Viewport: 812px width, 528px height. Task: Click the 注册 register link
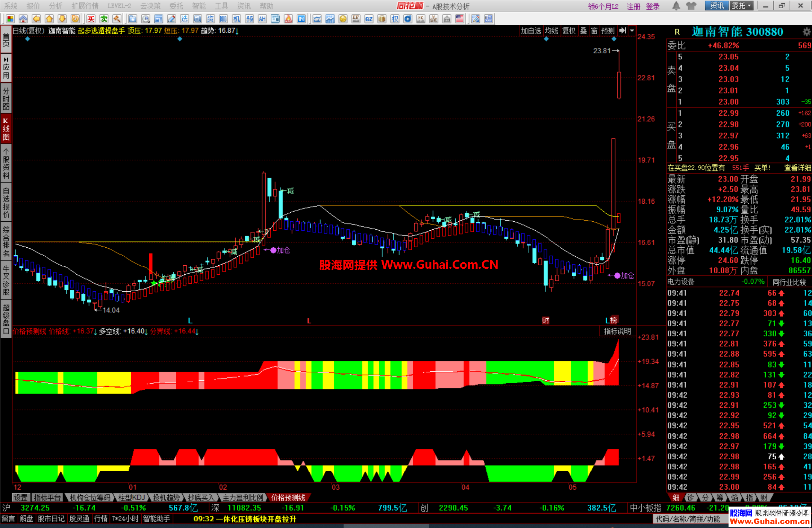pyautogui.click(x=633, y=6)
